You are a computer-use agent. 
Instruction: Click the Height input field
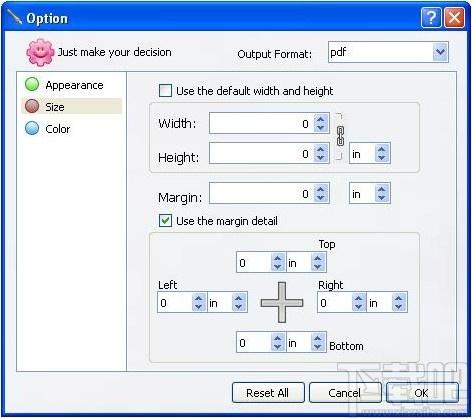[262, 154]
